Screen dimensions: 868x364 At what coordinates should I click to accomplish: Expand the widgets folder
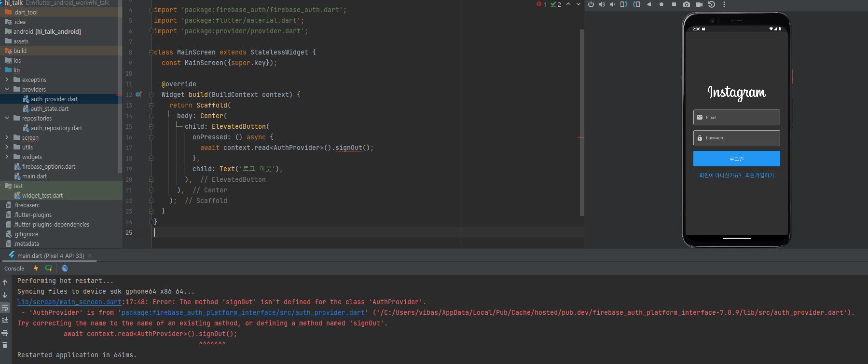[x=7, y=157]
